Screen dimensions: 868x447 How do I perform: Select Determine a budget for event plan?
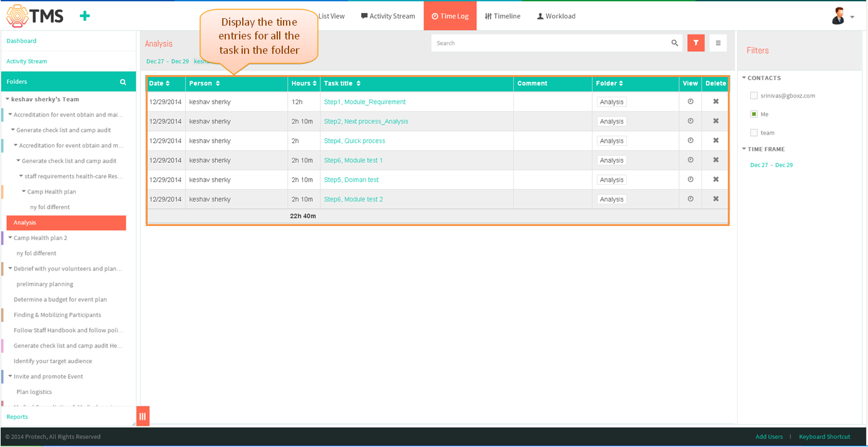click(60, 300)
